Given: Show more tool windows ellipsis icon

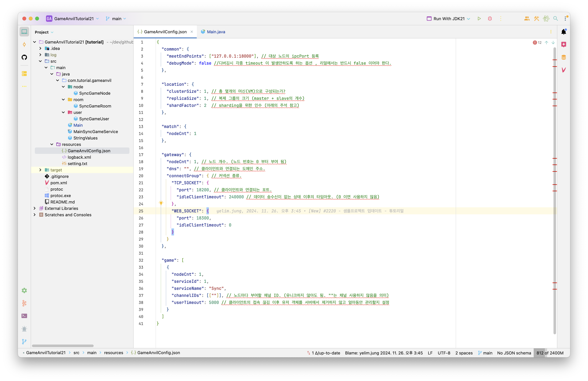Looking at the screenshot, I should [x=24, y=86].
